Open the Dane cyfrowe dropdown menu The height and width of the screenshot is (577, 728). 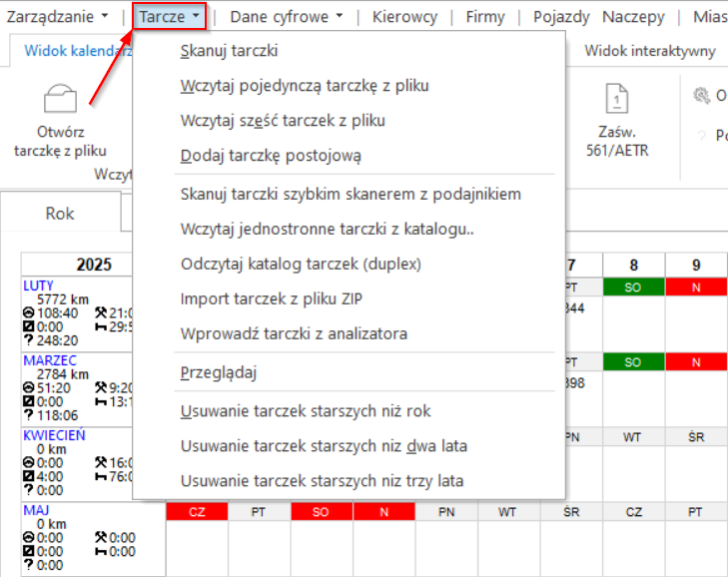287,17
